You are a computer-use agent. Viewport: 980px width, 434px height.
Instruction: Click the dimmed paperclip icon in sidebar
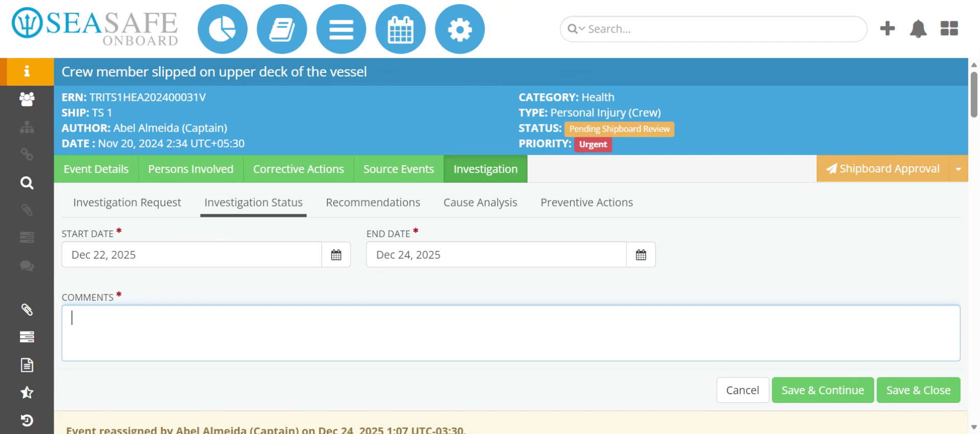click(27, 210)
